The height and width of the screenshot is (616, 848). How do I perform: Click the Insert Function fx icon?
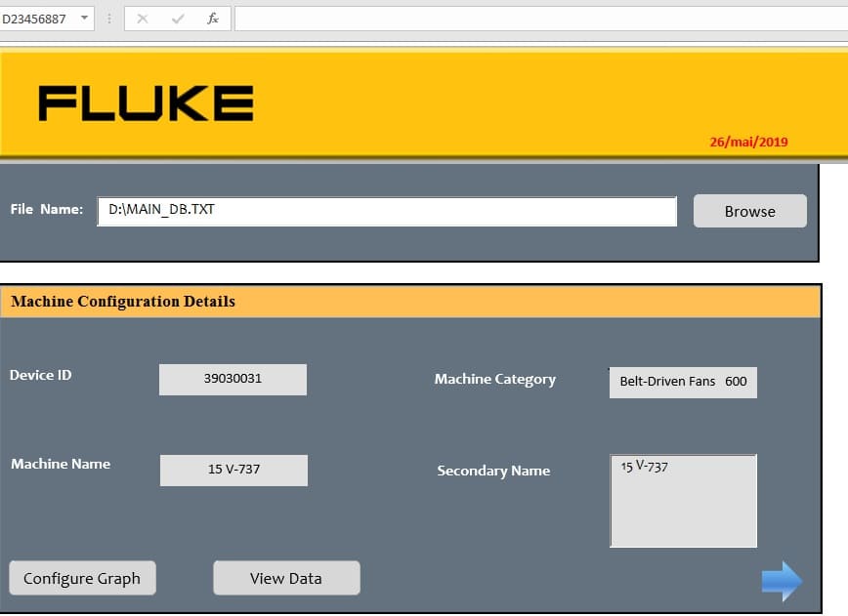pyautogui.click(x=213, y=19)
